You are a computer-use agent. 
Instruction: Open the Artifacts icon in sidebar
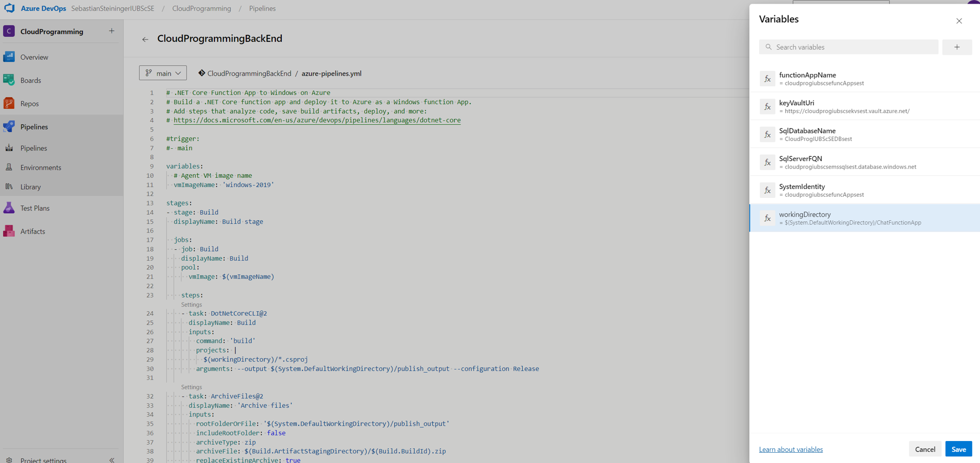coord(9,231)
